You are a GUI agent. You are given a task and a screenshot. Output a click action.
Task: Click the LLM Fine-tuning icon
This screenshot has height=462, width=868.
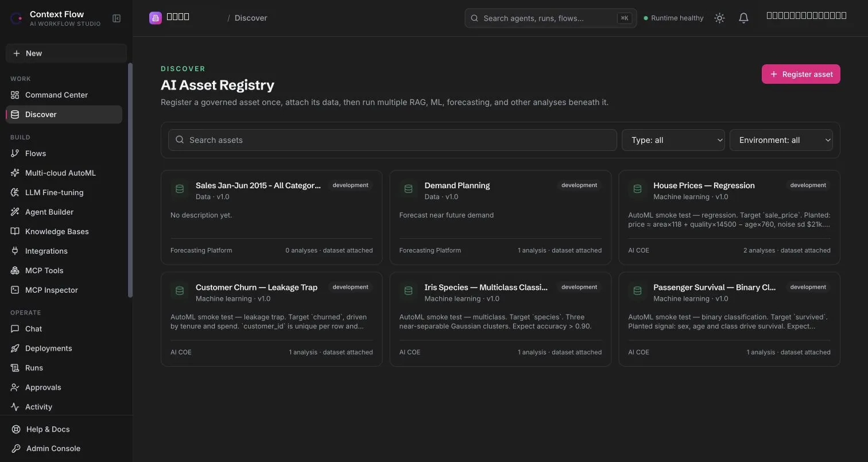[15, 192]
